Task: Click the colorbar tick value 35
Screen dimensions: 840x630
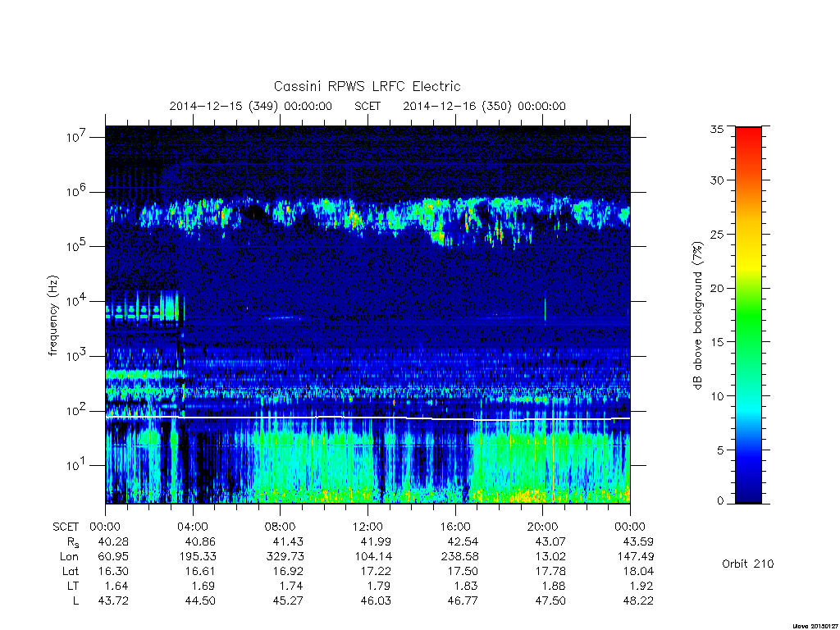Action: [717, 129]
